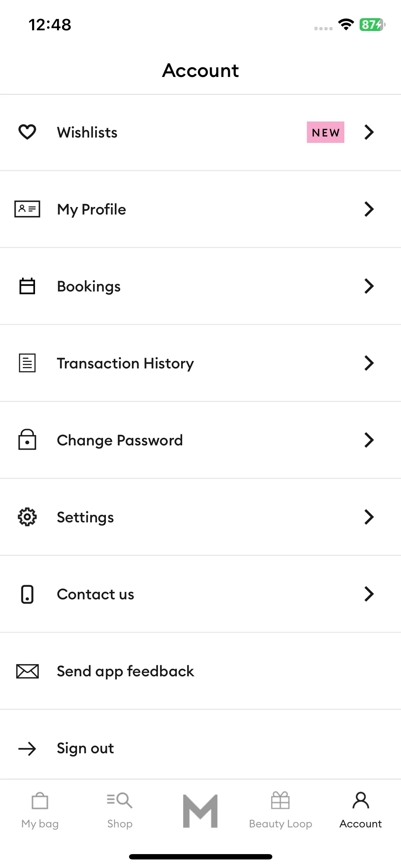Tap the pink NEW badge on Wishlists

pos(325,132)
